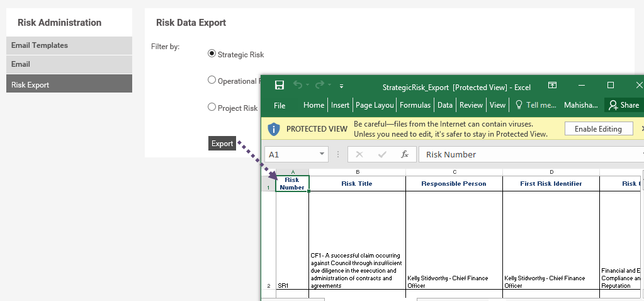Click the Ribbon Display Options icon
This screenshot has height=301, width=644.
[553, 86]
